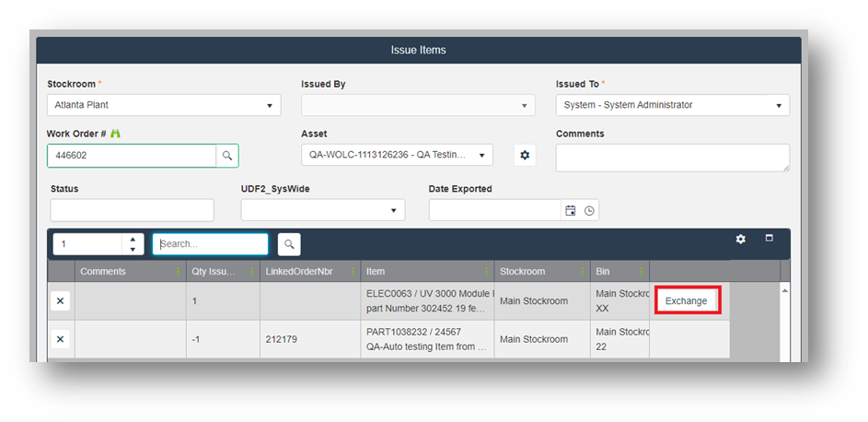Viewport: 868px width, 422px height.
Task: Click the Comments text area
Action: pyautogui.click(x=672, y=157)
